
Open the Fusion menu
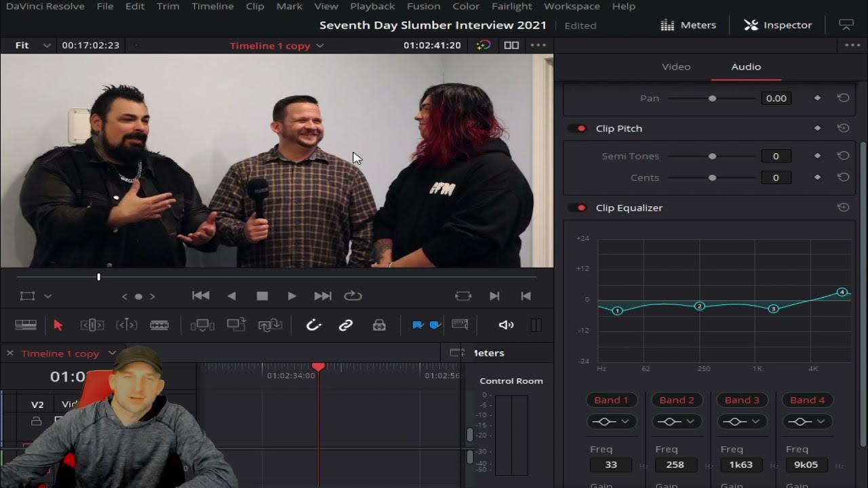(x=424, y=6)
